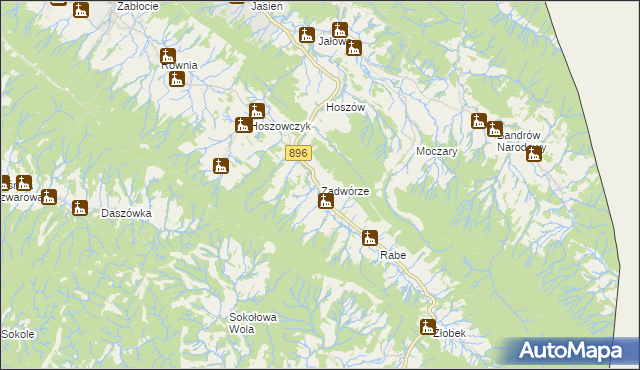The height and width of the screenshot is (370, 640).
Task: Click the 896 road number shield
Action: pyautogui.click(x=298, y=153)
